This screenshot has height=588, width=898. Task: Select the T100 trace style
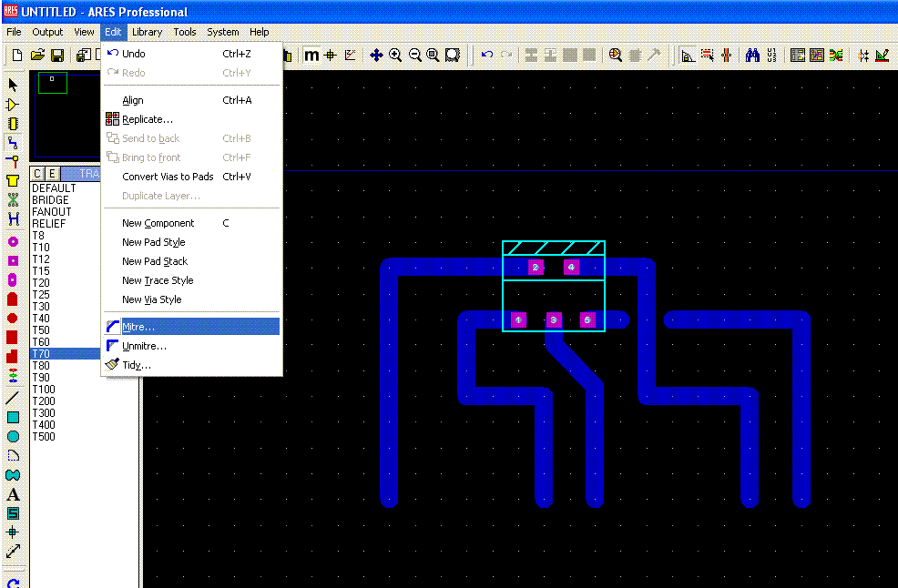click(44, 390)
